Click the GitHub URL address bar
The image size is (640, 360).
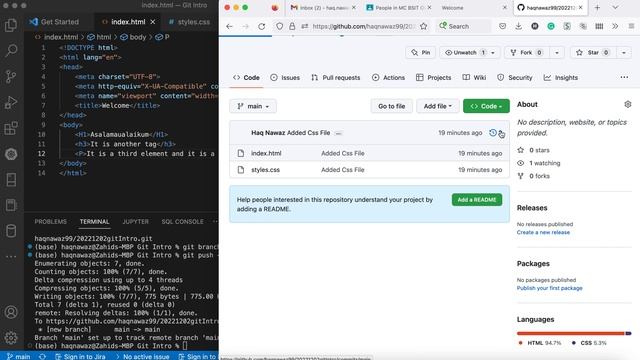pos(364,26)
